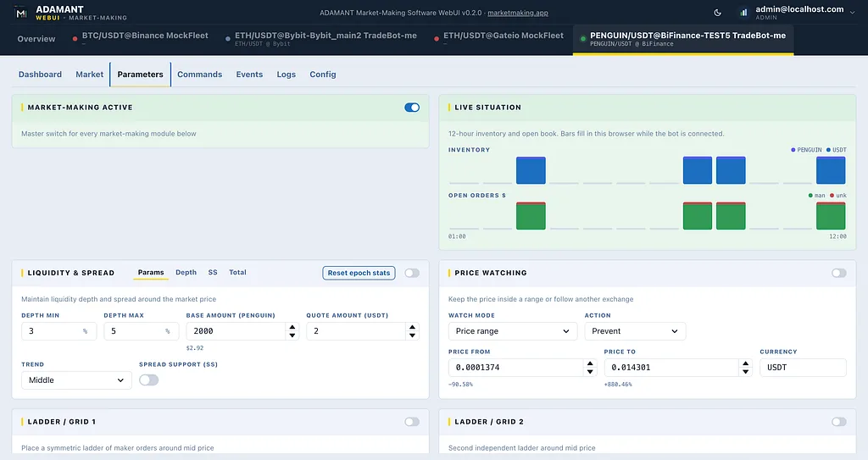868x460 pixels.
Task: Decrease Price To with the down arrow
Action: 746,372
